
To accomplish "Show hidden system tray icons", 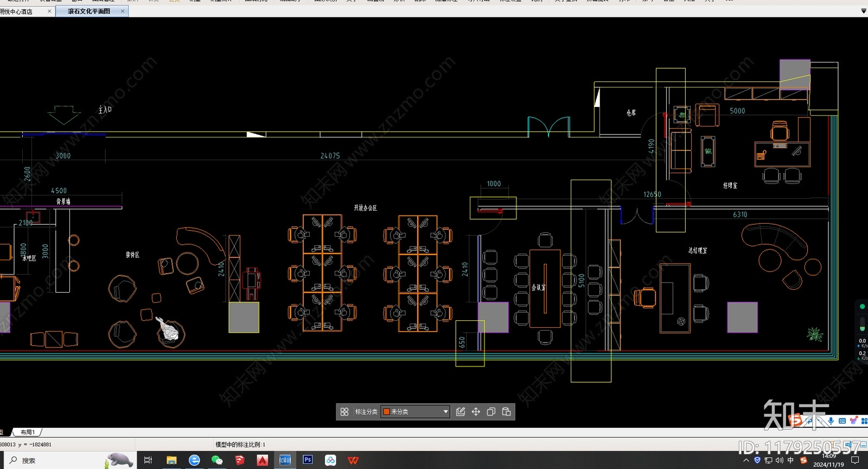I will (x=746, y=460).
